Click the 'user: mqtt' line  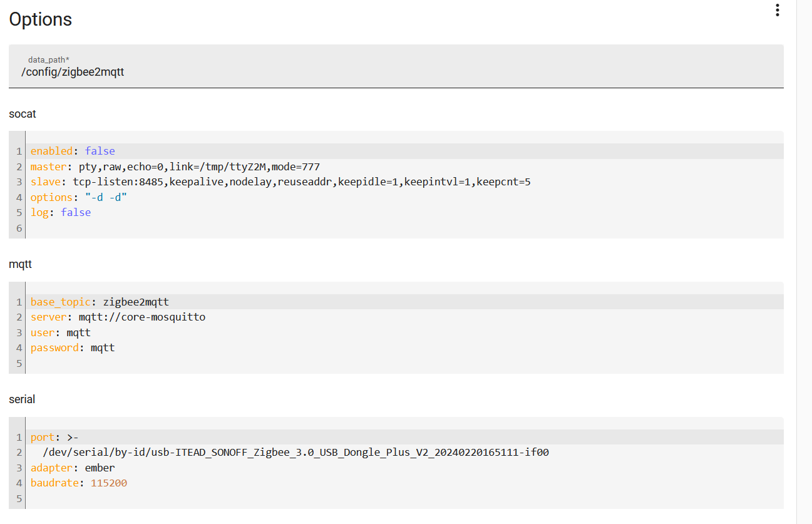click(61, 332)
